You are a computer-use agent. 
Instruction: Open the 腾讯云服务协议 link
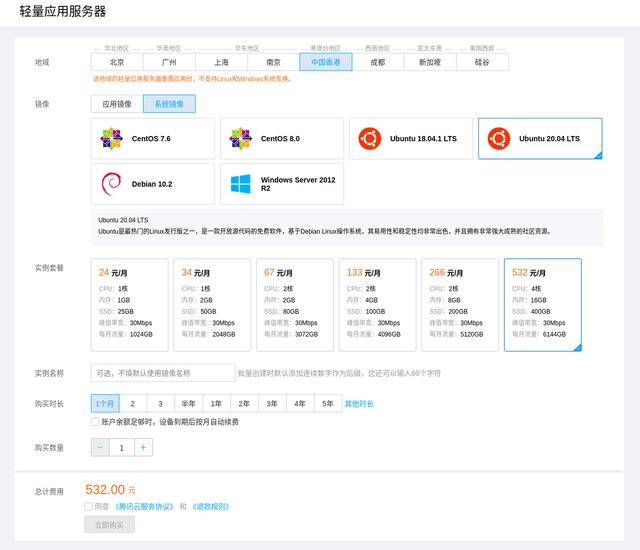[x=144, y=506]
